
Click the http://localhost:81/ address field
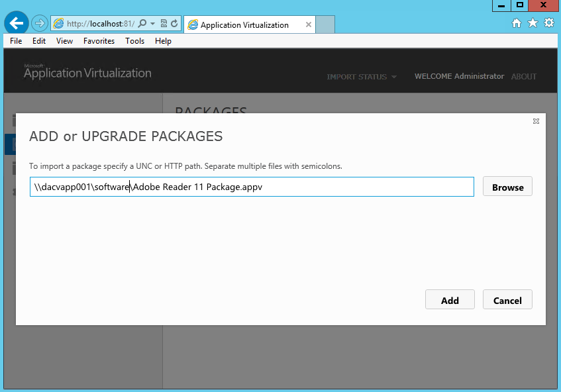coord(101,24)
